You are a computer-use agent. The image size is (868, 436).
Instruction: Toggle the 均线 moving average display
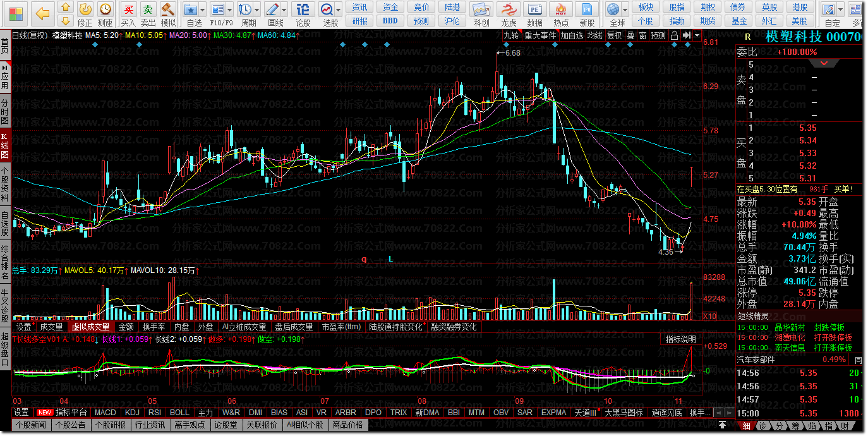[594, 35]
